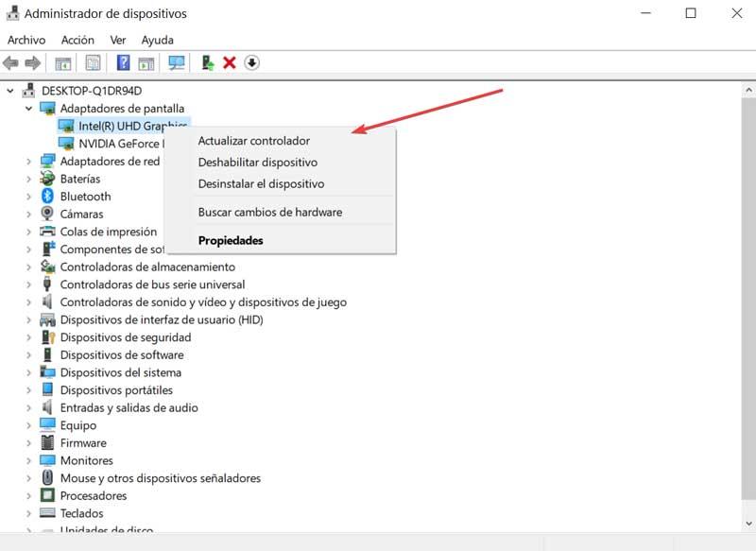Expand the Equipo category arrow
This screenshot has height=551, width=756.
pos(28,425)
